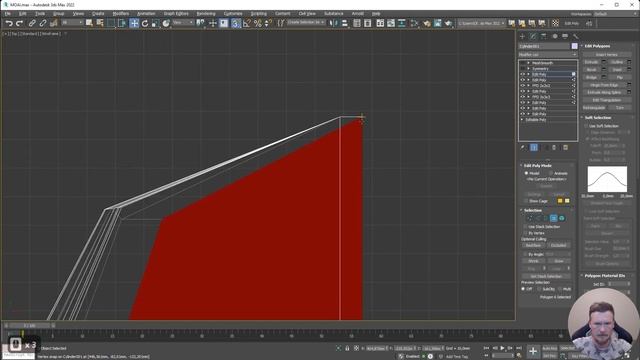
Task: Expand the MeshSmooth modifier entry
Action: click(x=529, y=63)
